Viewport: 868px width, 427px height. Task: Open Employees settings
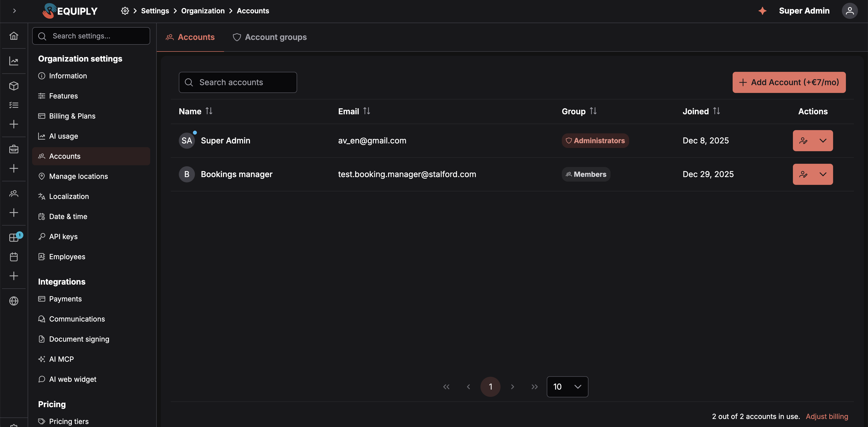[x=91, y=256]
